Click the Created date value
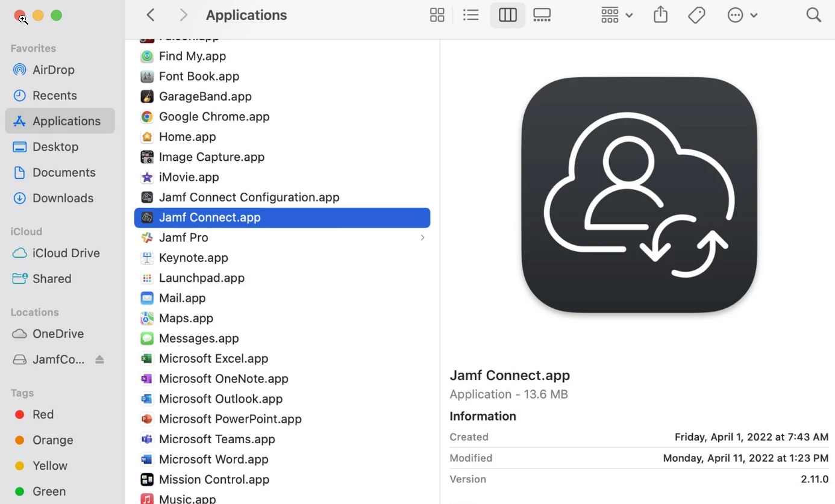This screenshot has height=504, width=835. coord(751,437)
